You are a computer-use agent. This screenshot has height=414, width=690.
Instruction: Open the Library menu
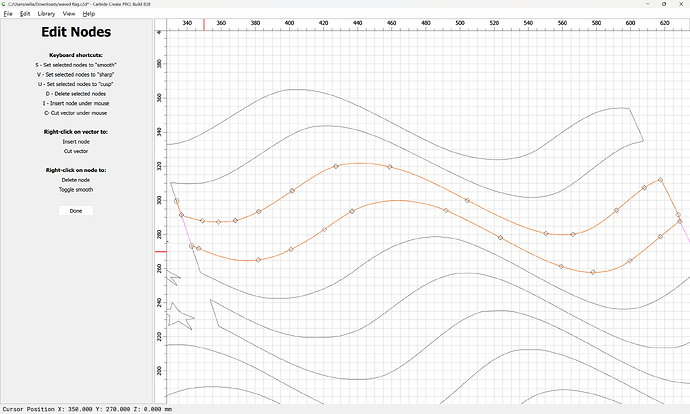point(46,14)
